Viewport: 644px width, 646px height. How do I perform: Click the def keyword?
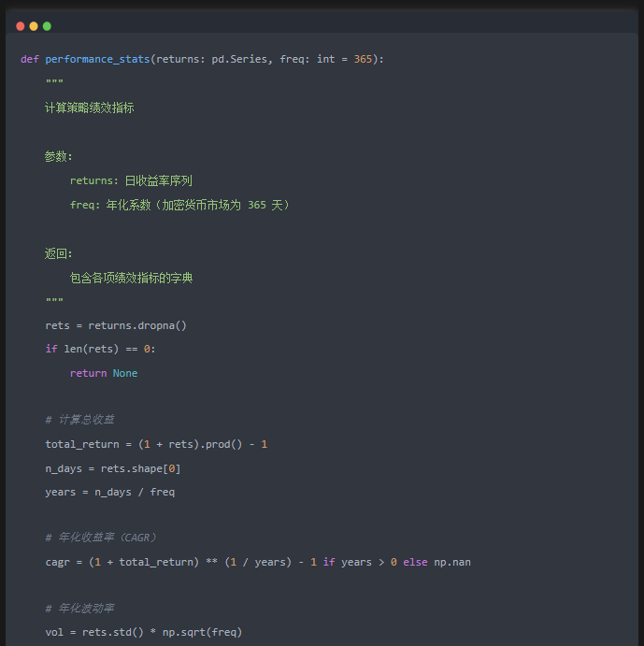tap(30, 59)
